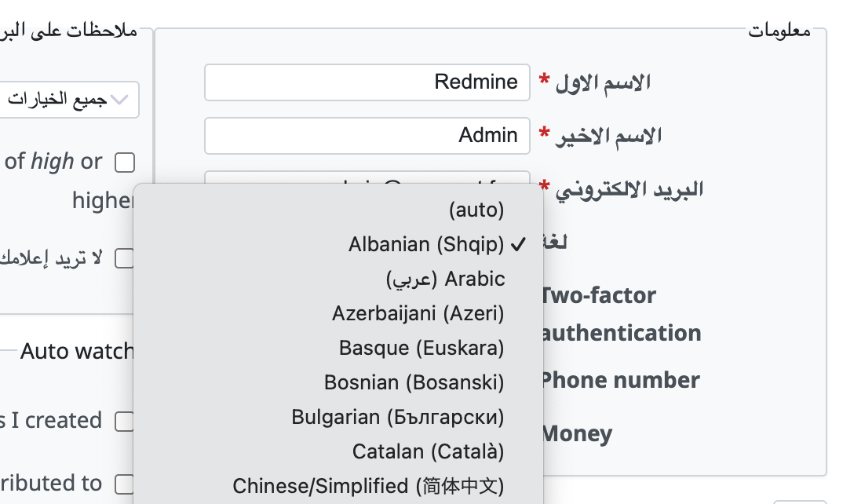The width and height of the screenshot is (843, 504).
Task: Choose Basque (Euskara) language option
Action: 421,348
